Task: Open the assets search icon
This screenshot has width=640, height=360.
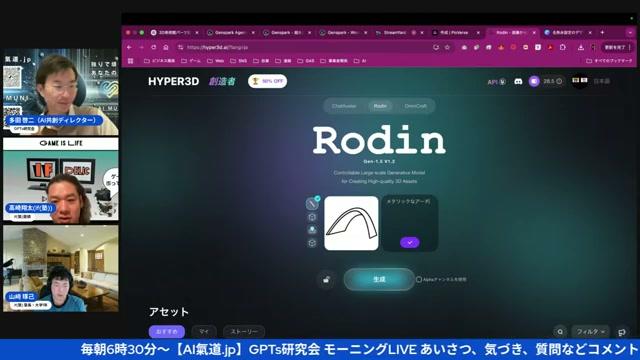Action: [560, 332]
